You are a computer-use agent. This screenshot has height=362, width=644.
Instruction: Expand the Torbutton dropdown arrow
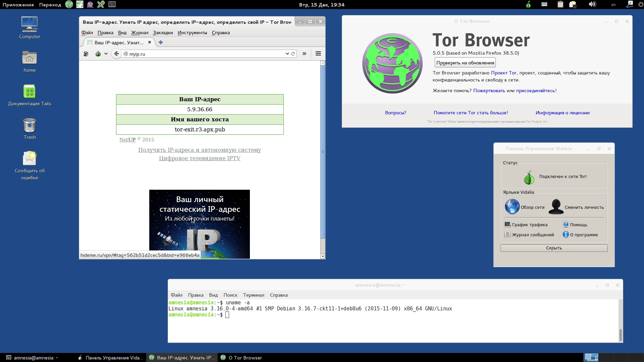(x=106, y=54)
